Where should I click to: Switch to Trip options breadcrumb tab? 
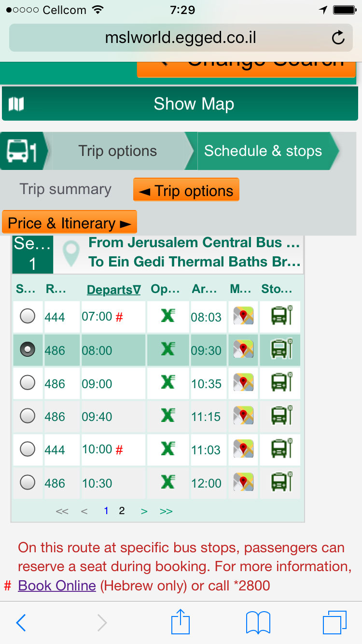click(117, 151)
